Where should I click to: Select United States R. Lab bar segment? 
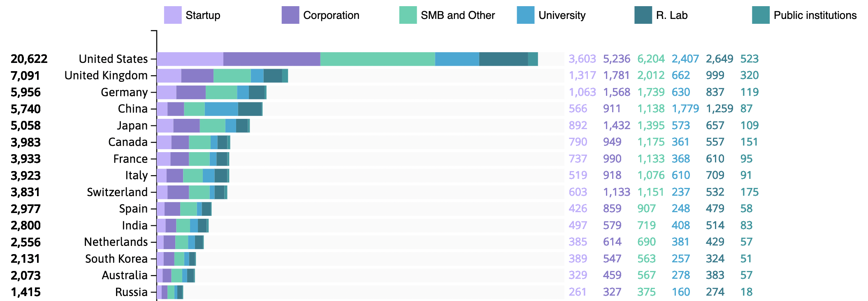click(x=503, y=59)
